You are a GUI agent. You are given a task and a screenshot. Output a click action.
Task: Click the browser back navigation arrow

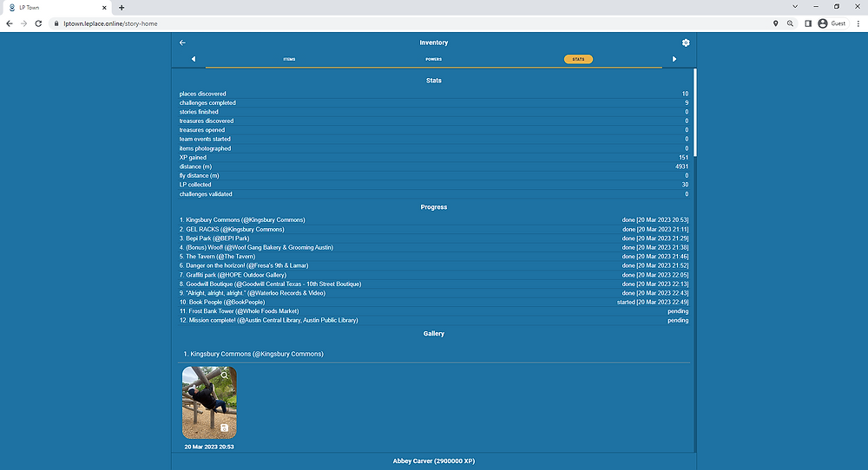(10, 23)
